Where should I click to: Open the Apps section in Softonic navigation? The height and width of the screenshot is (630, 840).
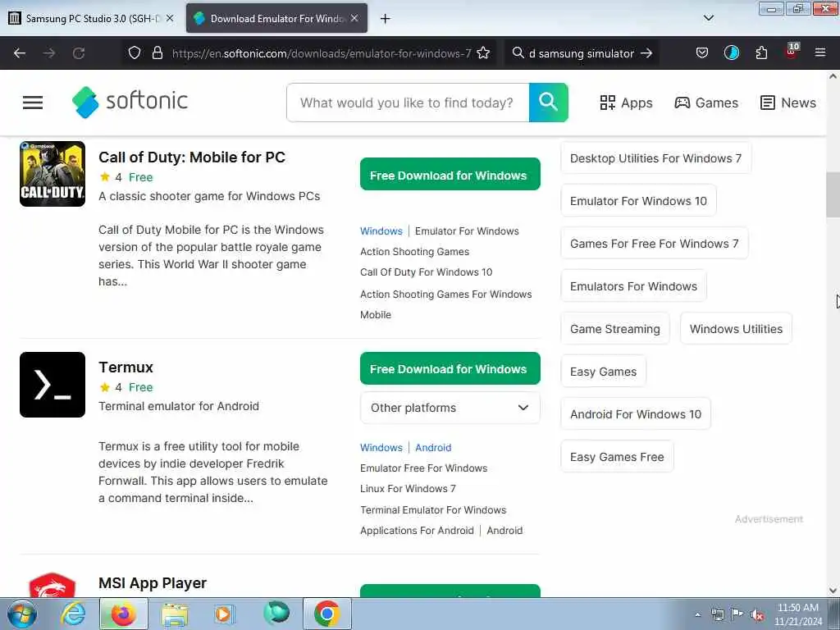(626, 103)
